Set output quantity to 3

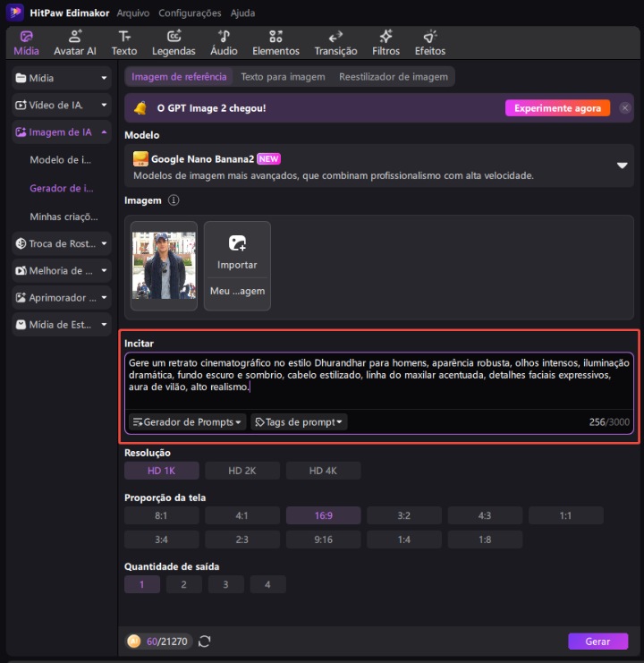[x=225, y=584]
